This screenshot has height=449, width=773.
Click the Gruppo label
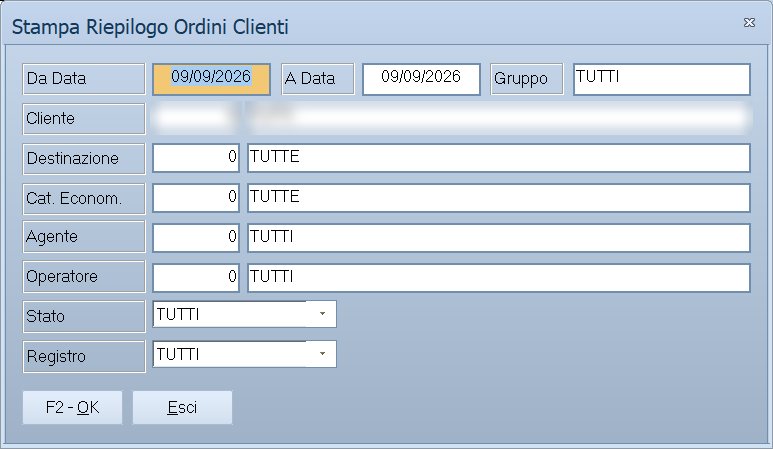(x=527, y=79)
